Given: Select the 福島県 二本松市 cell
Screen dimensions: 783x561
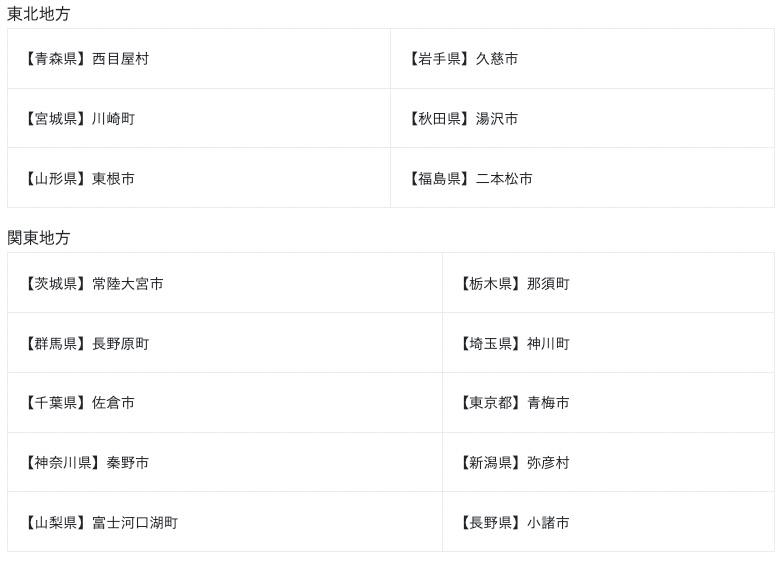Looking at the screenshot, I should click(469, 179).
